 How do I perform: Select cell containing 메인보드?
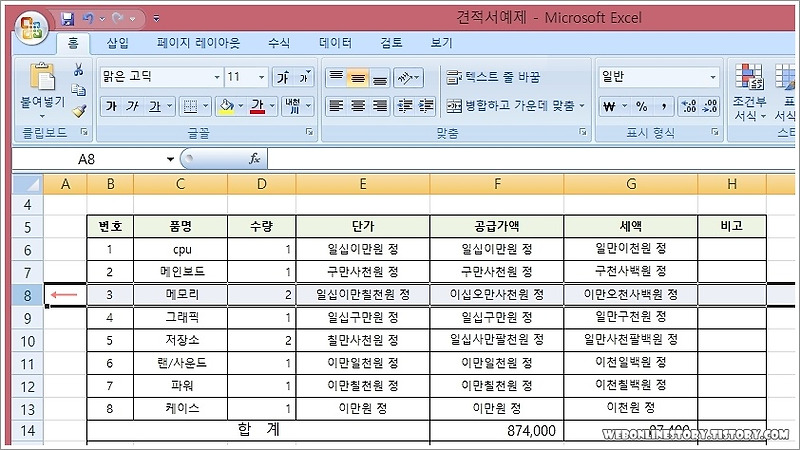click(181, 272)
